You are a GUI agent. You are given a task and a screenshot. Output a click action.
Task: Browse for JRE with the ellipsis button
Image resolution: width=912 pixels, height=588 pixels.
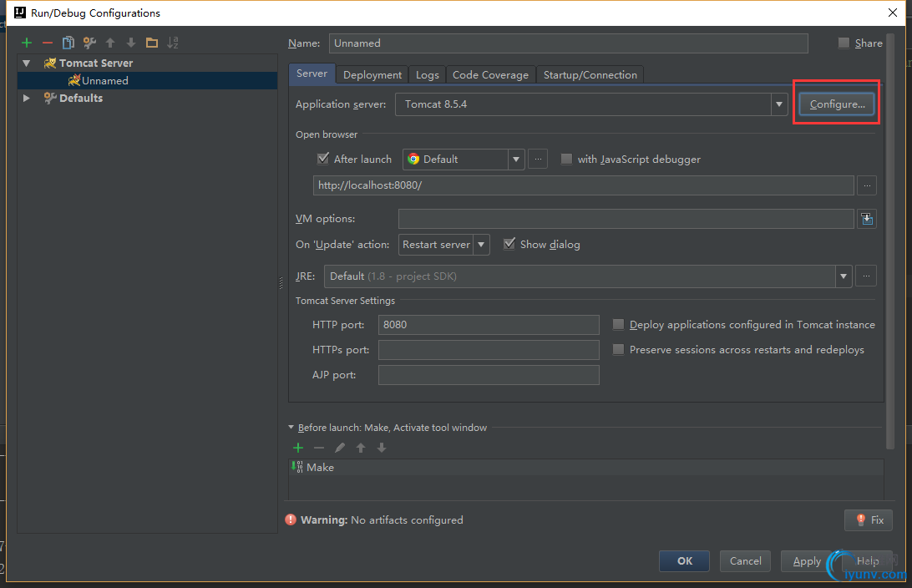[x=866, y=276]
